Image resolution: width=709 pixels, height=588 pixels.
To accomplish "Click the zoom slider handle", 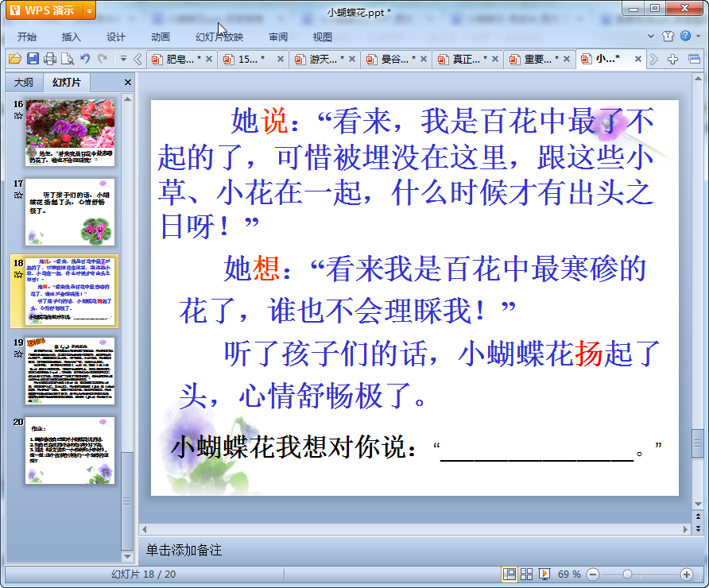I will click(627, 574).
